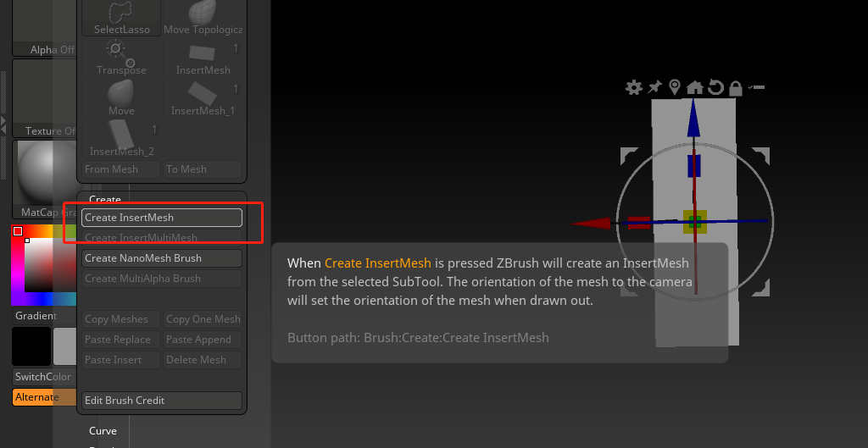Select the InsertMesh_2 brush
The width and height of the screenshot is (868, 448).
click(x=121, y=138)
